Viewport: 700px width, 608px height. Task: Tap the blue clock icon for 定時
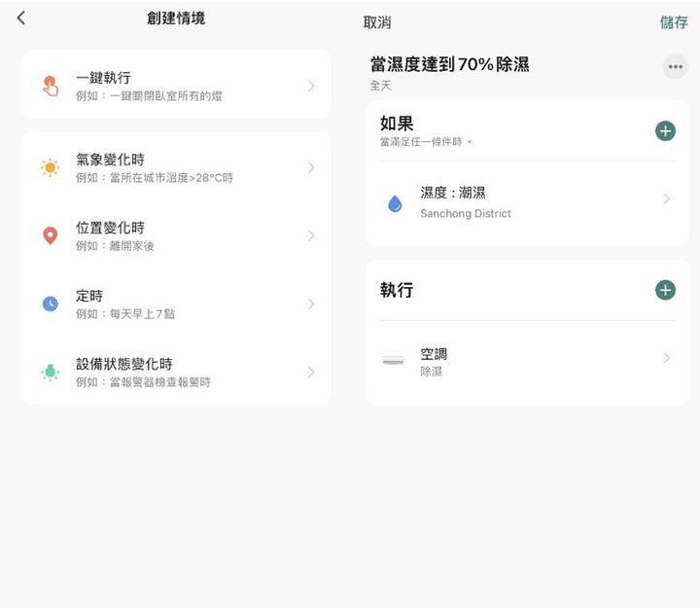click(x=50, y=304)
